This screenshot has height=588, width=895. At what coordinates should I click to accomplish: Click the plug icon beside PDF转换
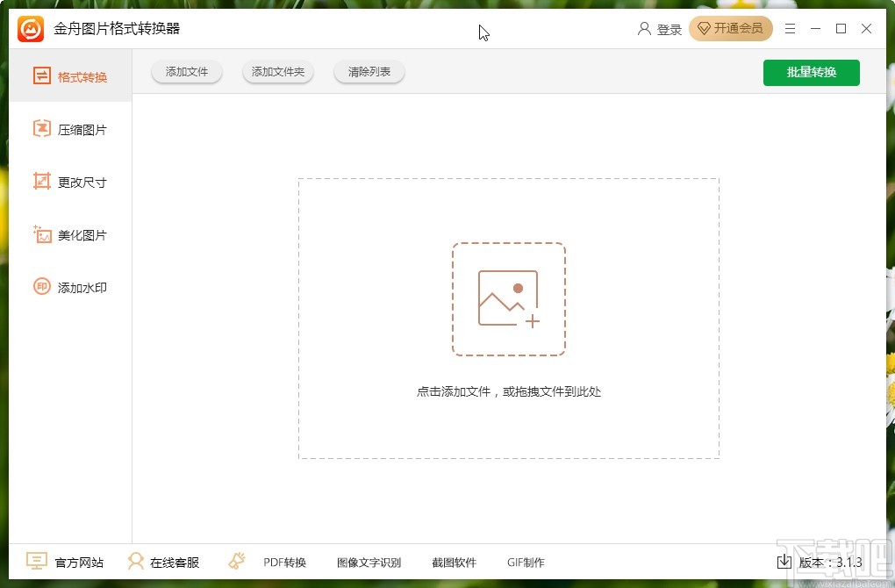pyautogui.click(x=236, y=560)
